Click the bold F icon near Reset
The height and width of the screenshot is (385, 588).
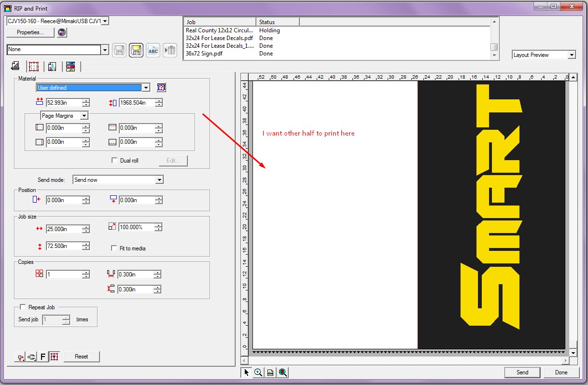pos(43,357)
